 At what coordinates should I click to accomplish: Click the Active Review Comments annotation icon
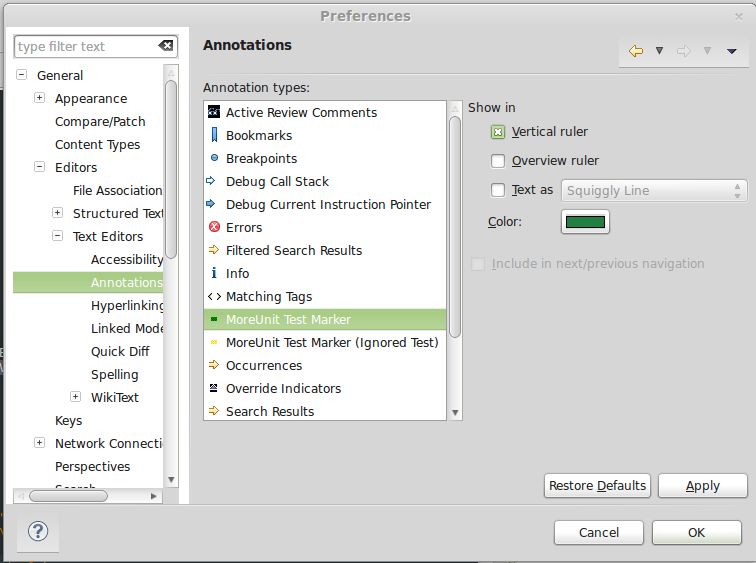(214, 112)
